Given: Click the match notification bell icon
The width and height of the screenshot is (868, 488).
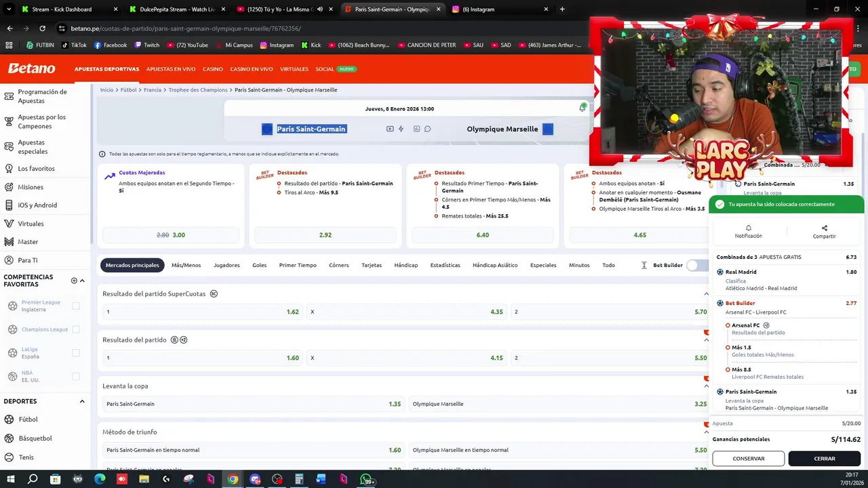Looking at the screenshot, I should [582, 108].
